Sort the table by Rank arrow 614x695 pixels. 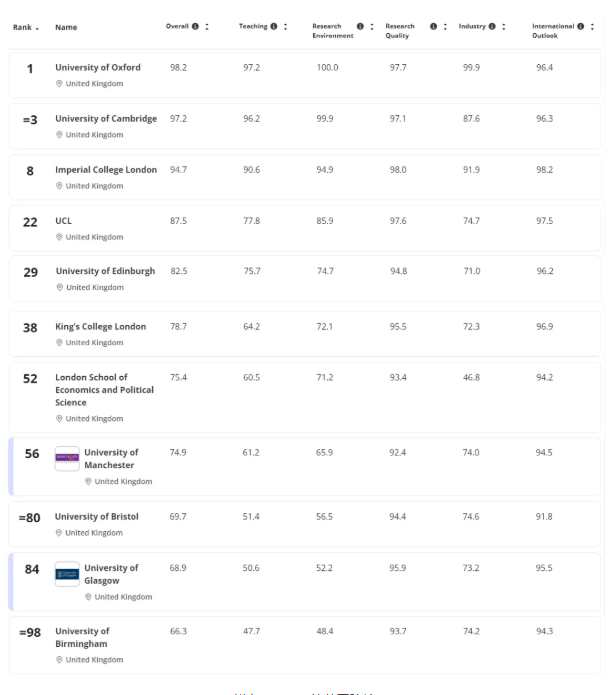click(37, 28)
